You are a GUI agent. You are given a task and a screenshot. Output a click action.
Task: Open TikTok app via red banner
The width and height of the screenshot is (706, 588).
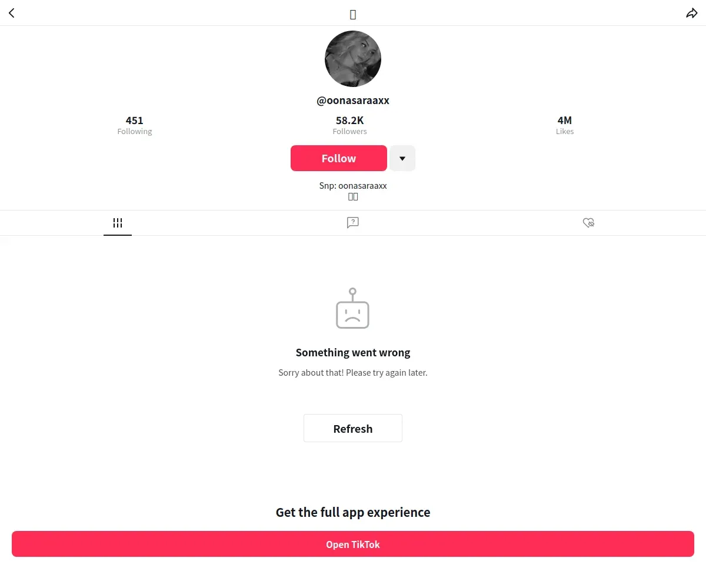click(353, 544)
